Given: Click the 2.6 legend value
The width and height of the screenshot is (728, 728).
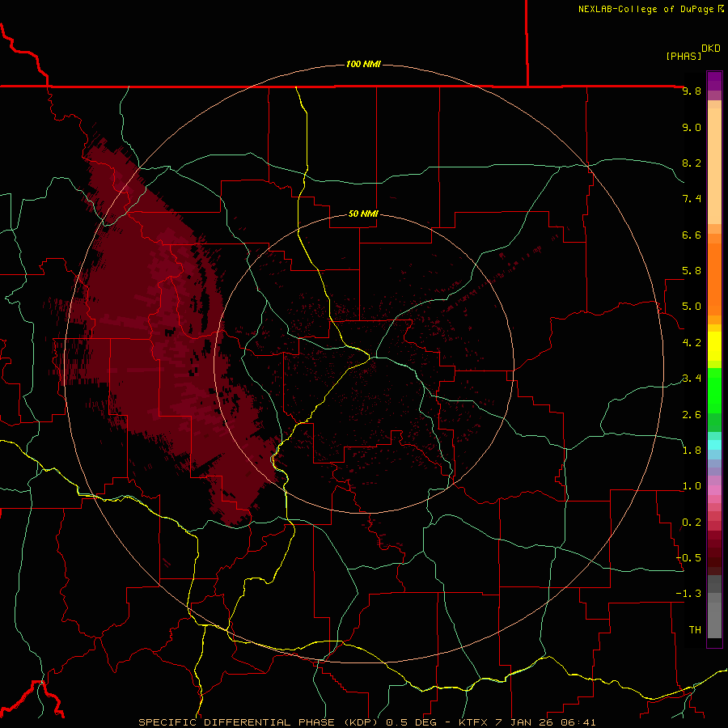Looking at the screenshot, I should point(692,415).
